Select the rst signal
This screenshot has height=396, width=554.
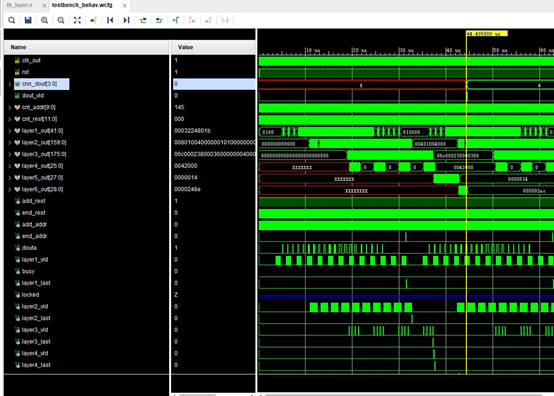[25, 72]
